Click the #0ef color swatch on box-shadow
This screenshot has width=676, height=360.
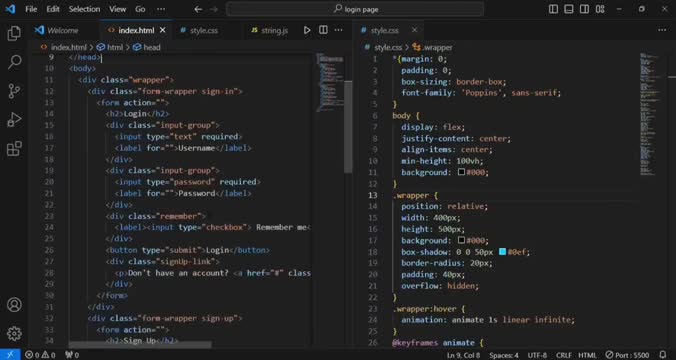502,251
